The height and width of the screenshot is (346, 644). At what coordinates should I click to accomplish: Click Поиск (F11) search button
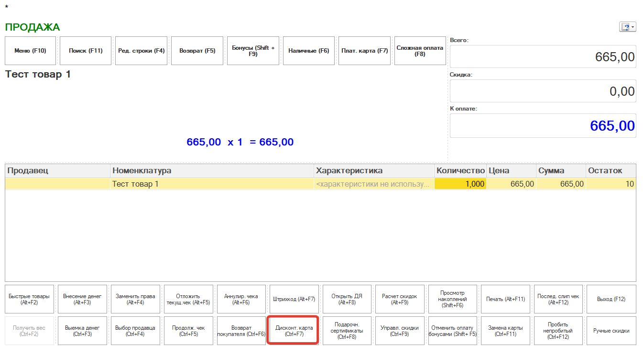coord(86,51)
